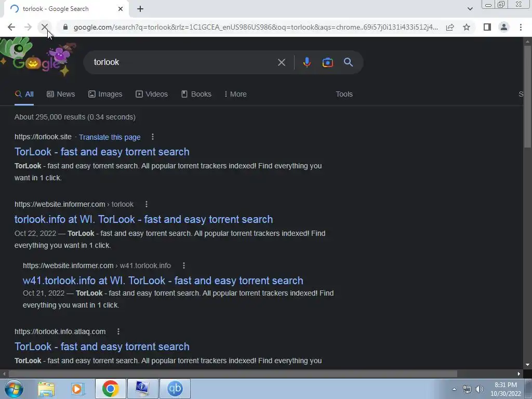Click the Chrome taskbar icon
Viewport: 532px width, 399px height.
pos(110,389)
